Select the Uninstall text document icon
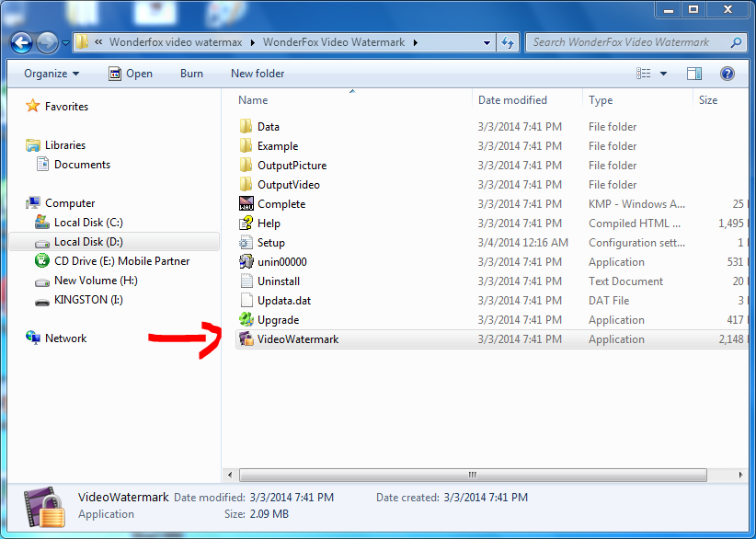 246,281
